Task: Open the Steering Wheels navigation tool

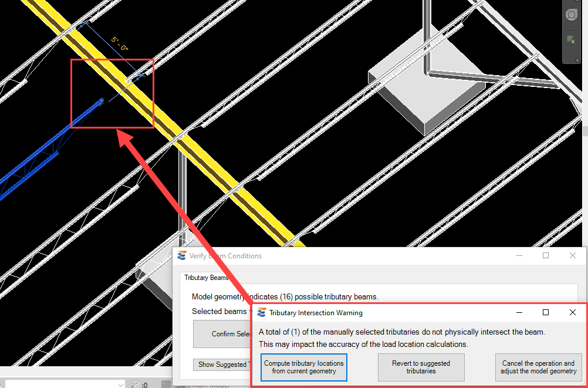Action: (570, 15)
